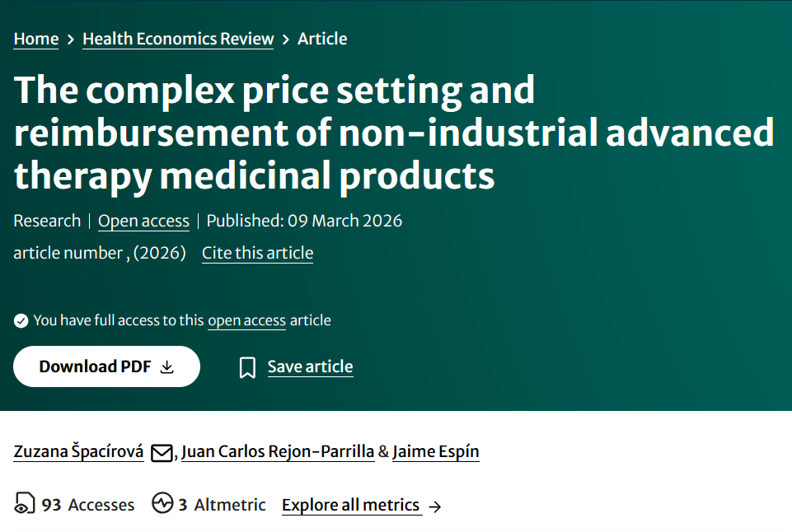
Task: Open Health Economics Review journal page
Action: pos(178,39)
